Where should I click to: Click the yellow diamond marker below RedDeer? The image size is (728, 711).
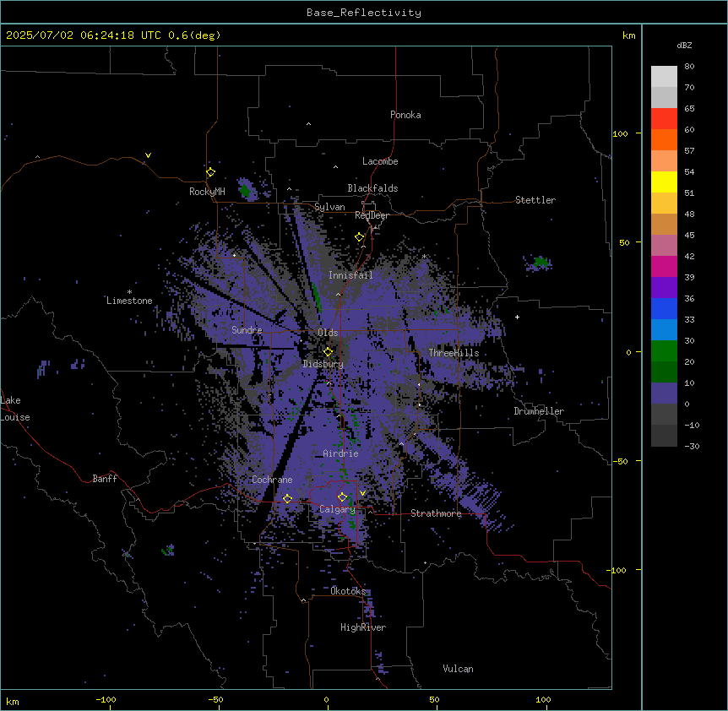click(359, 237)
